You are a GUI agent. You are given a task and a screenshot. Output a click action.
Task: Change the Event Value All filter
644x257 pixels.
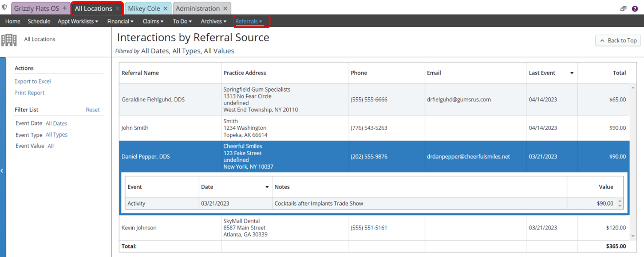click(50, 146)
